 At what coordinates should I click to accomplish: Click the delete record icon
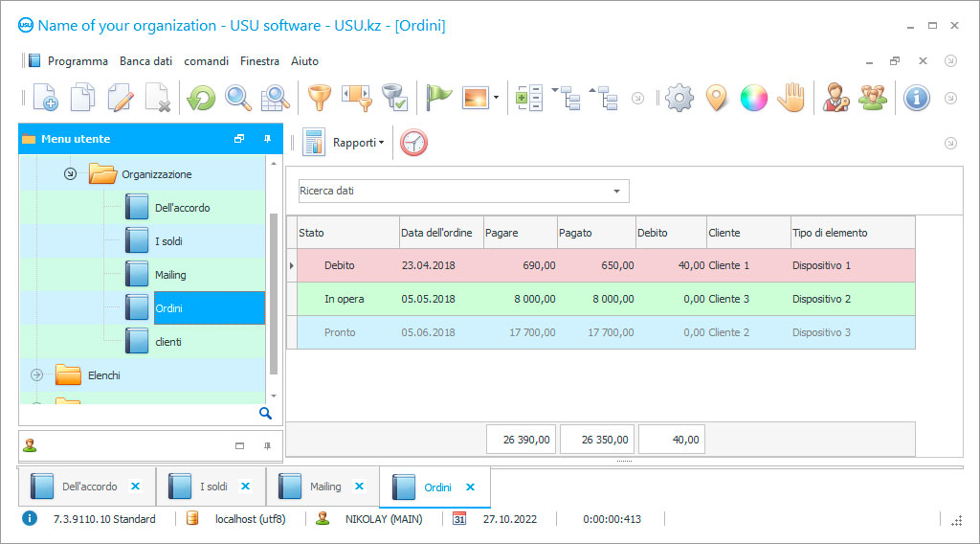(158, 98)
